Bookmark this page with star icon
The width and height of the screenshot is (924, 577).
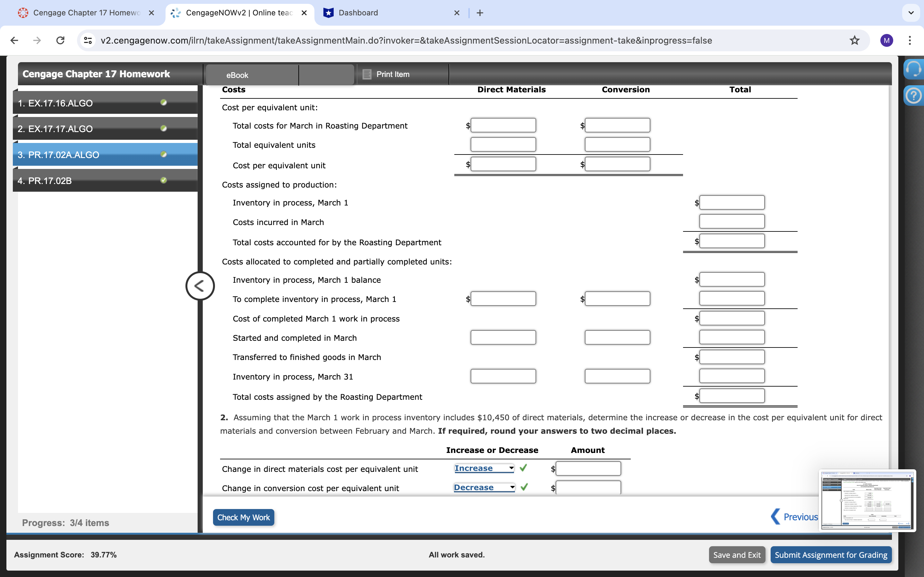tap(854, 40)
